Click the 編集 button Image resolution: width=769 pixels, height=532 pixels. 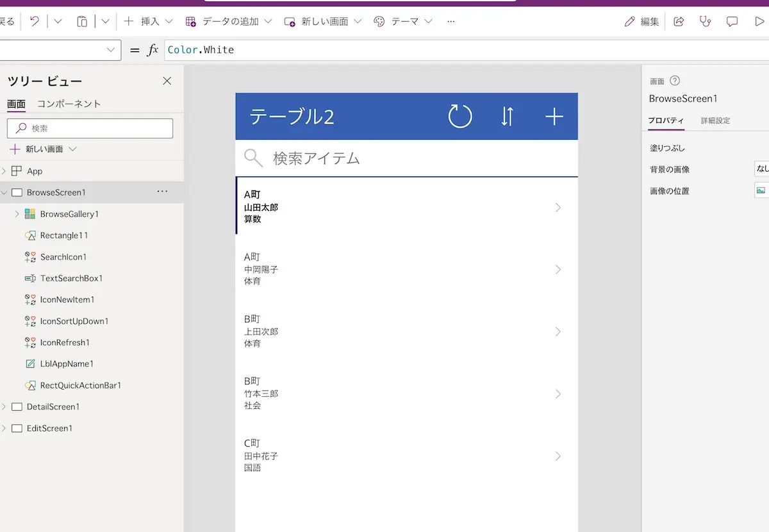point(642,21)
